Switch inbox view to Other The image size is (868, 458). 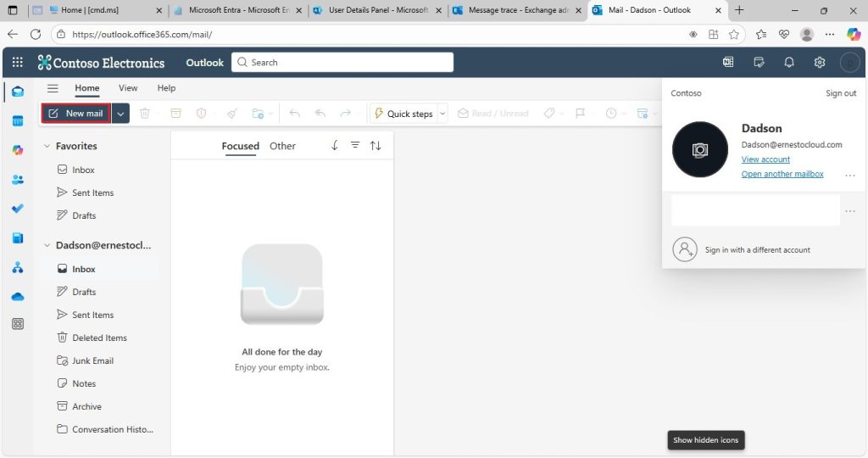pyautogui.click(x=282, y=146)
